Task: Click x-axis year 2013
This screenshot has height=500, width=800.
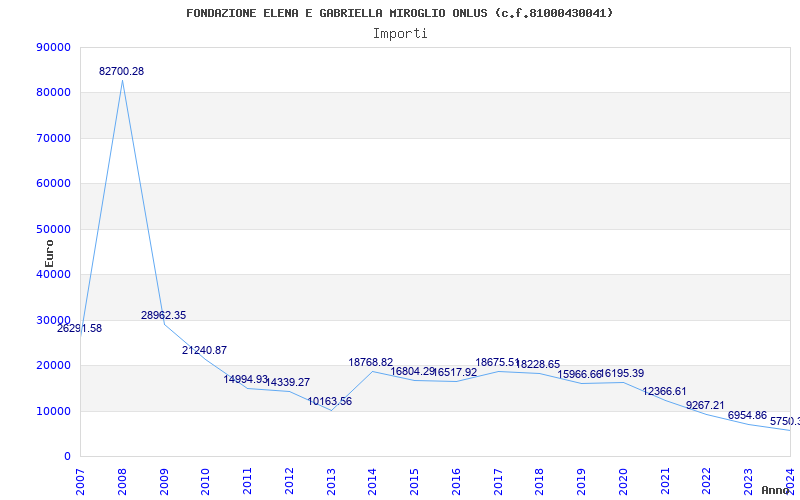Action: [331, 482]
